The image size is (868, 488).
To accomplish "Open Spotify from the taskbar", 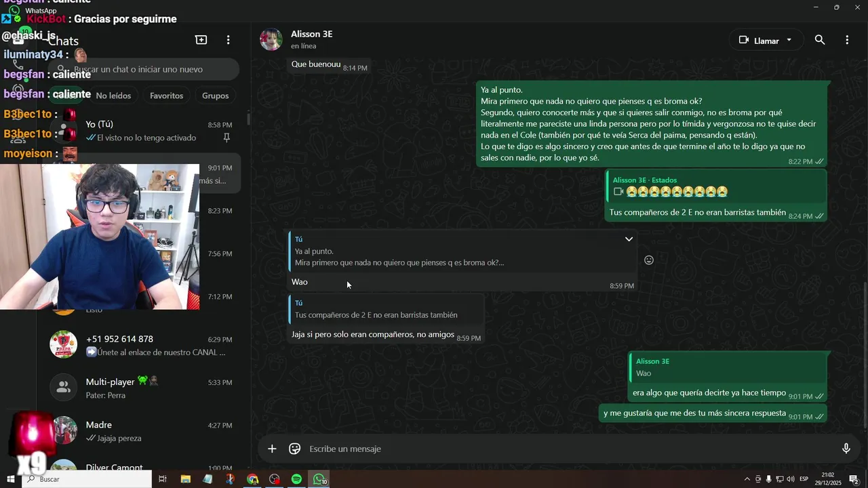I will coord(296,479).
